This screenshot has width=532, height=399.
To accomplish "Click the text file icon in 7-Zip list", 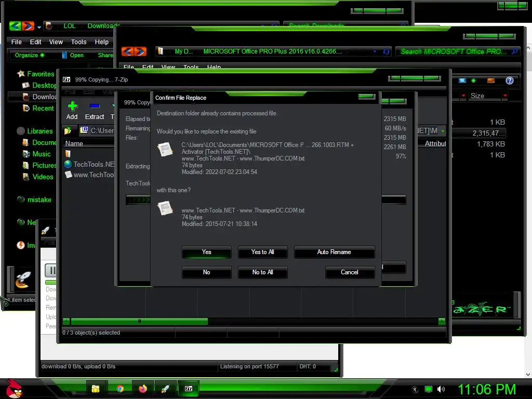I will (69, 175).
